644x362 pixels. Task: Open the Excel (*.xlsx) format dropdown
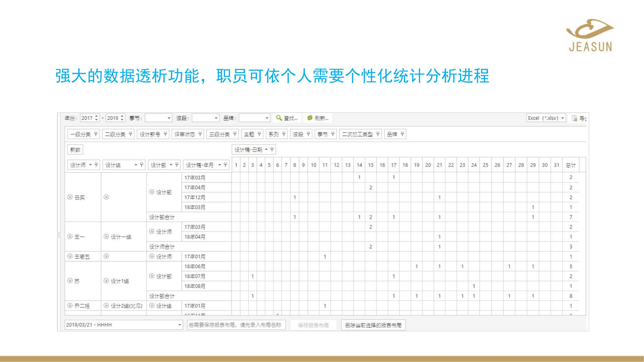[x=562, y=118]
